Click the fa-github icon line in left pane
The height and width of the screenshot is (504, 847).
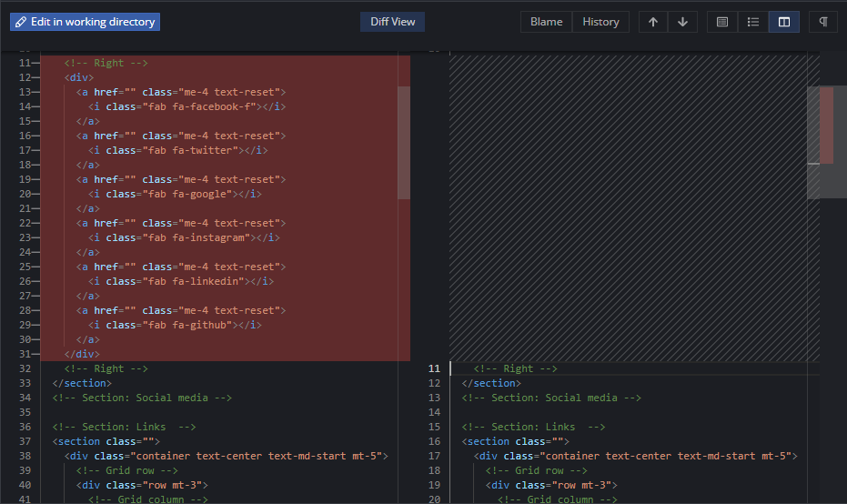(x=175, y=325)
